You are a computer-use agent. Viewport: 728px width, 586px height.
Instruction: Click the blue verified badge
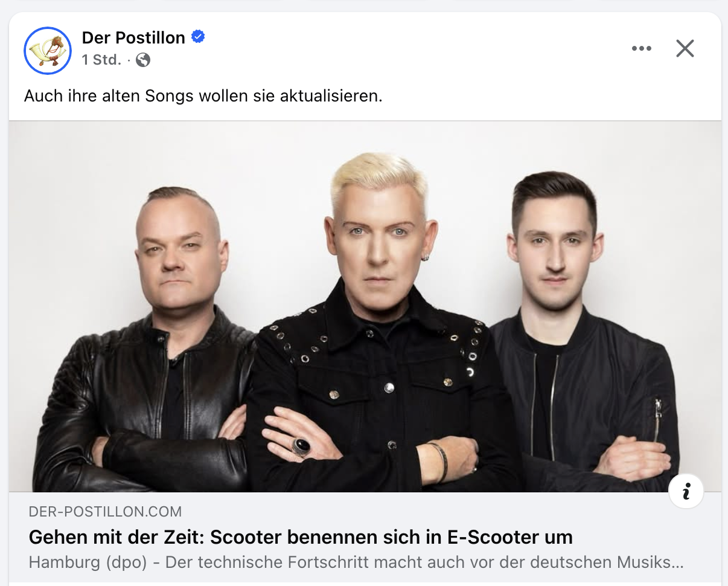[x=198, y=37]
